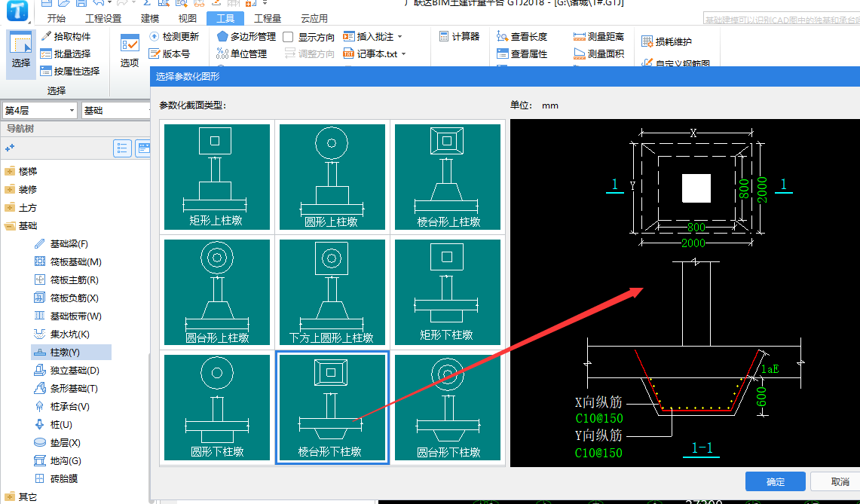Open the 建模 ribbon tab

point(150,18)
